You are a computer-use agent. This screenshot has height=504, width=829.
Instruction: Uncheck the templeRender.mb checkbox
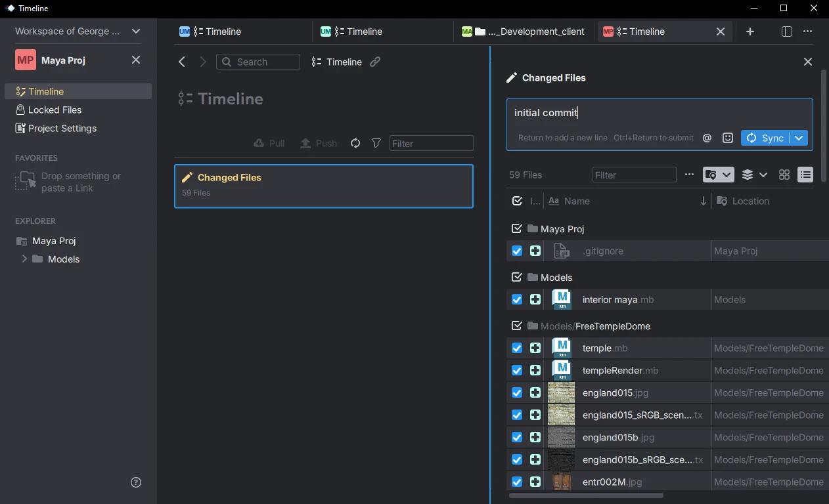click(x=517, y=370)
